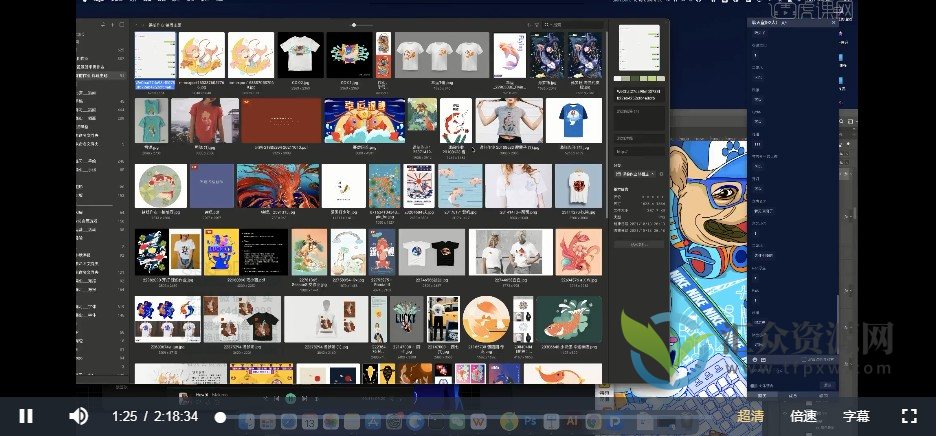
Task: Select the orange circle koi thumbnail
Action: (486, 319)
